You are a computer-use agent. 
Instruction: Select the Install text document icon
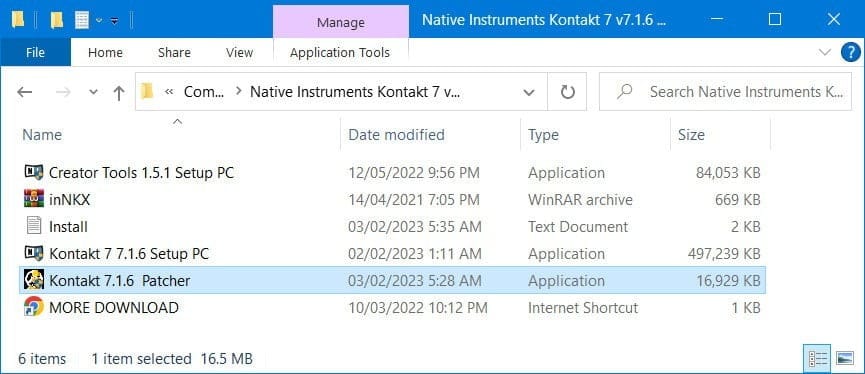coord(34,226)
